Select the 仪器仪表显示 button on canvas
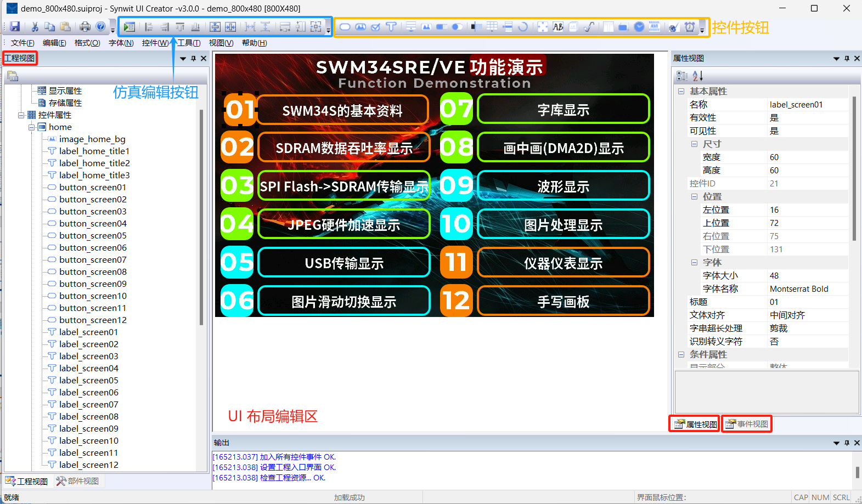Image resolution: width=862 pixels, height=504 pixels. (x=564, y=263)
